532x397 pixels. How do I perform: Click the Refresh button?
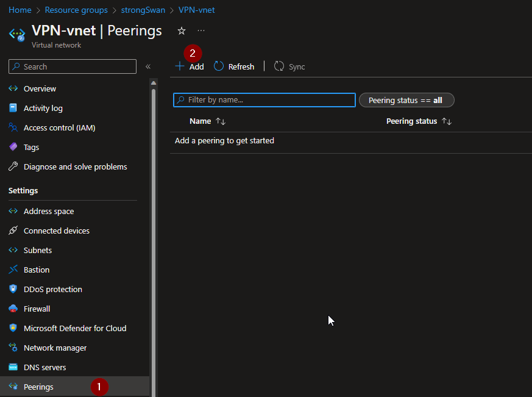point(234,66)
